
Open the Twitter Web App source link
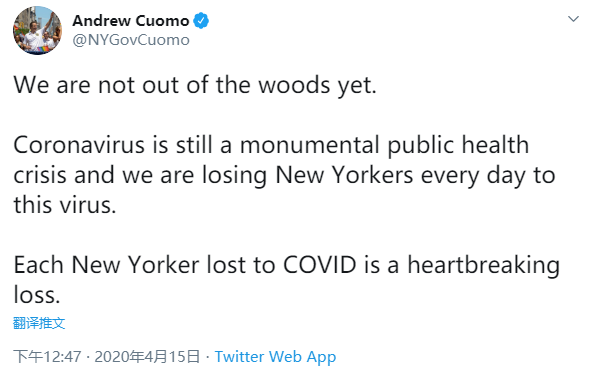click(275, 357)
